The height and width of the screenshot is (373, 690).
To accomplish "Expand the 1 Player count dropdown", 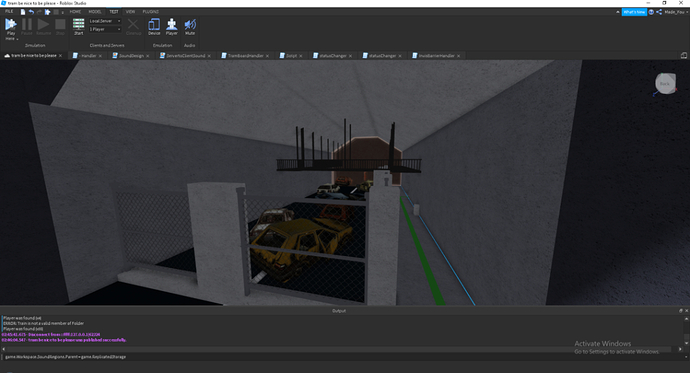I will [105, 29].
